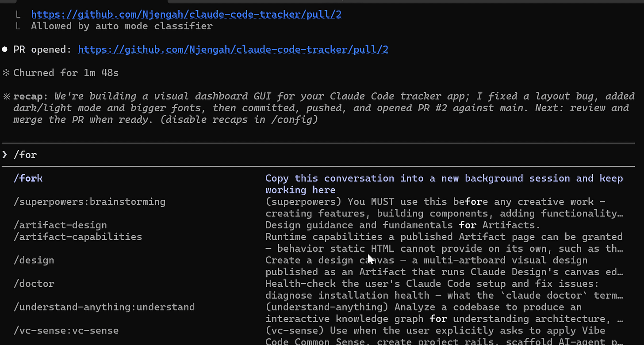
Task: Open the link after 'PR opened:'
Action: coord(233,49)
